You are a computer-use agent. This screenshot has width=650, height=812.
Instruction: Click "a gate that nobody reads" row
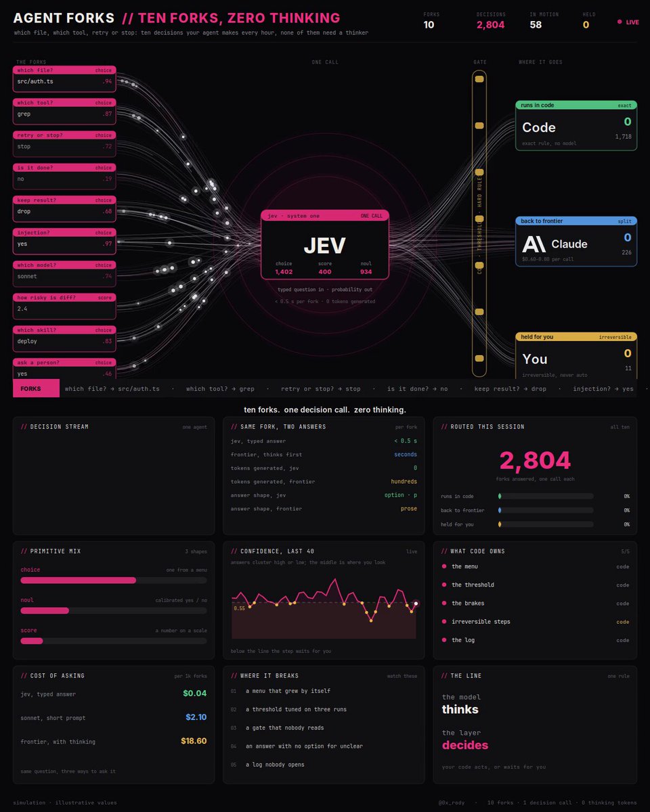pos(324,727)
